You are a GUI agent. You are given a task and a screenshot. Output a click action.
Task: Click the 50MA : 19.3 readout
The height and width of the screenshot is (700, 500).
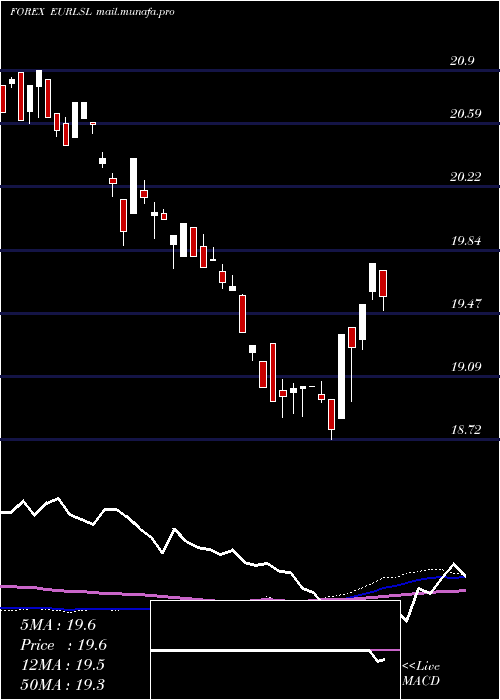[63, 685]
